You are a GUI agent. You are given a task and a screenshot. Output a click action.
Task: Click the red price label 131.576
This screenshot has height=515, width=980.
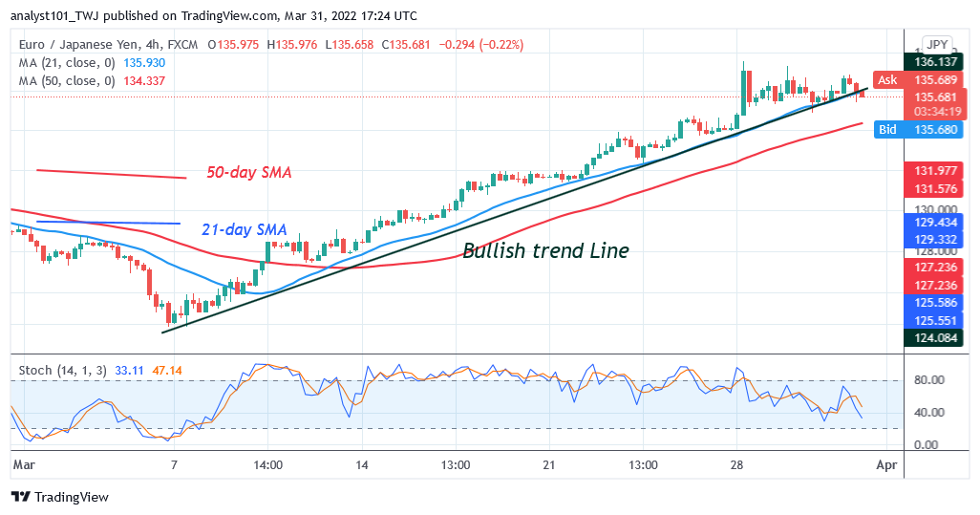point(935,189)
